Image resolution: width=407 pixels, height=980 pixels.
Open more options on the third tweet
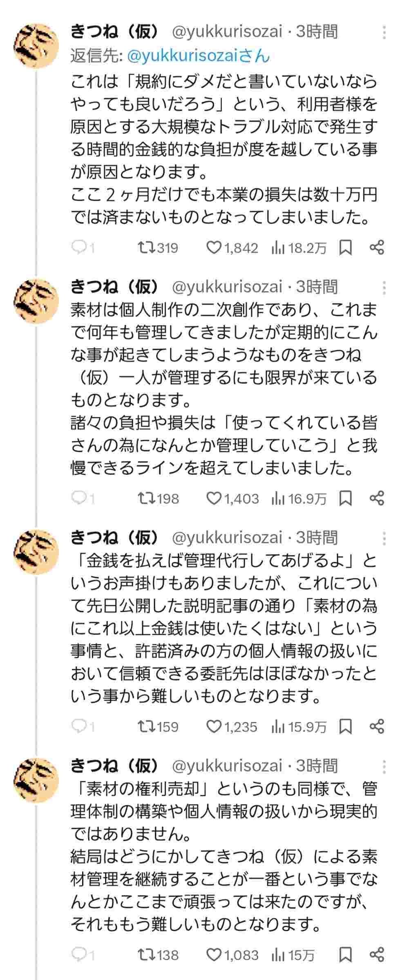click(x=384, y=539)
